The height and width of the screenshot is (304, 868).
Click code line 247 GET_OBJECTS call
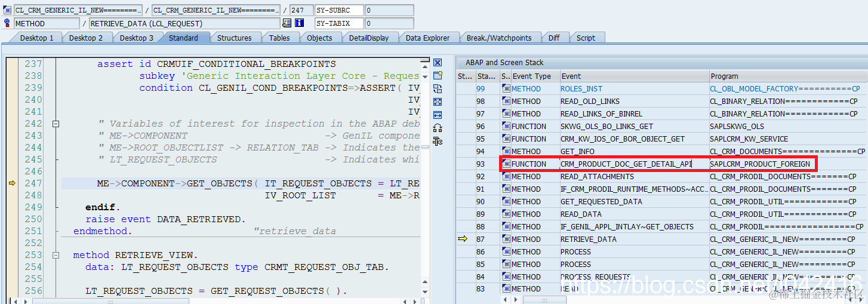pyautogui.click(x=258, y=183)
